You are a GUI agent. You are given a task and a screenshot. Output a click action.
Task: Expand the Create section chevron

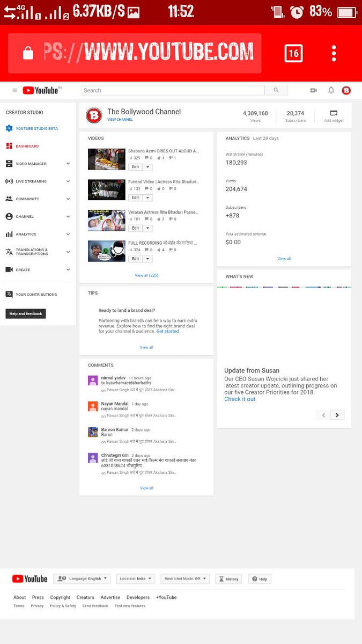[x=68, y=269]
